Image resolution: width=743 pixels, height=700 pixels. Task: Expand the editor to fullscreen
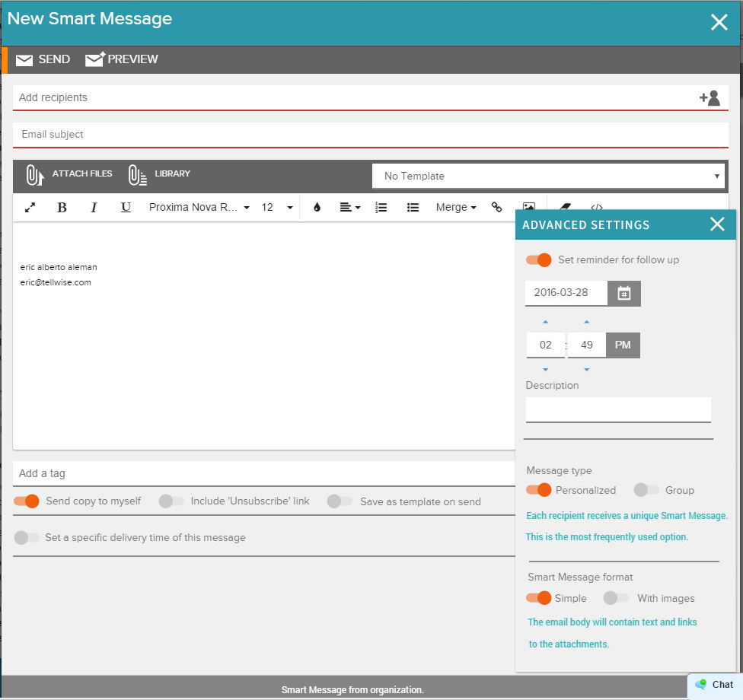point(30,208)
